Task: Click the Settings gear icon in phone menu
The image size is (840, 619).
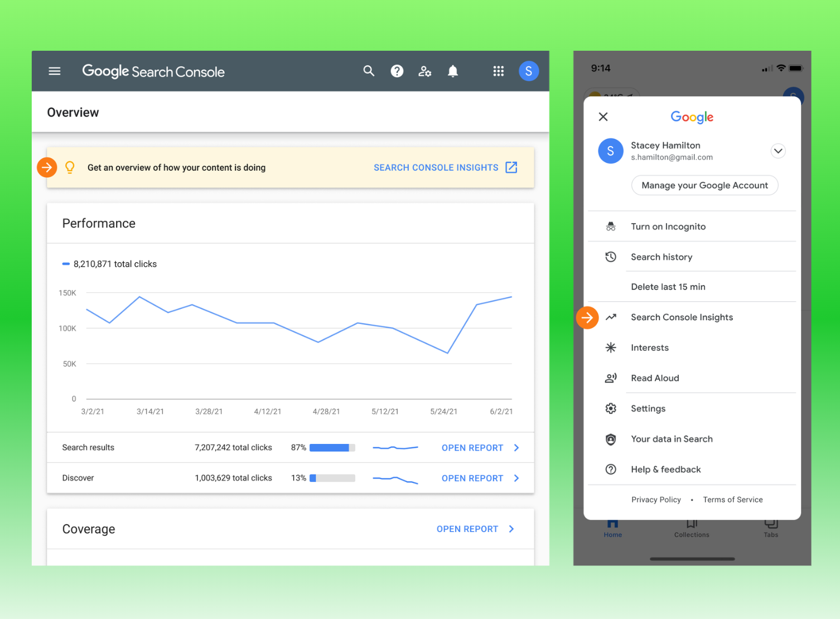Action: (x=611, y=409)
